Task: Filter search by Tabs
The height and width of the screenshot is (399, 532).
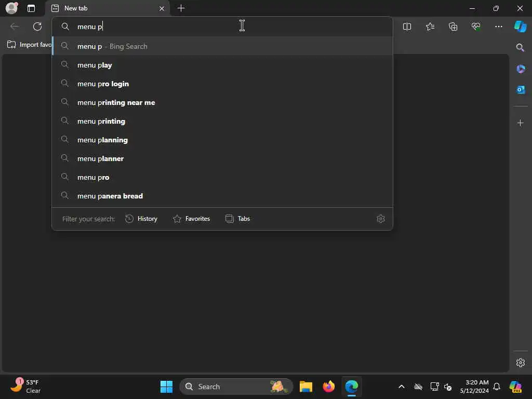Action: 237,219
